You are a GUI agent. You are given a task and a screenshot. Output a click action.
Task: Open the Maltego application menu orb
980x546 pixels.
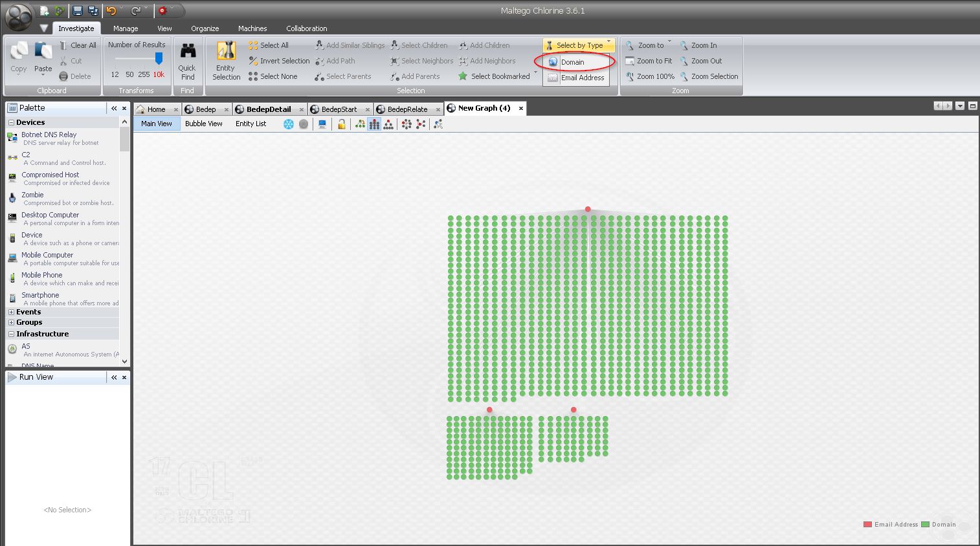coord(18,17)
